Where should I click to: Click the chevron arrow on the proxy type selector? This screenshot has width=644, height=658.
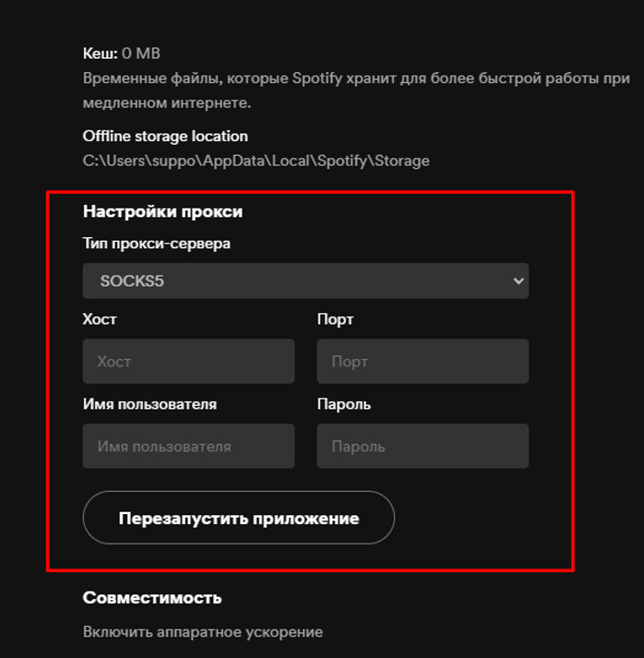point(518,281)
